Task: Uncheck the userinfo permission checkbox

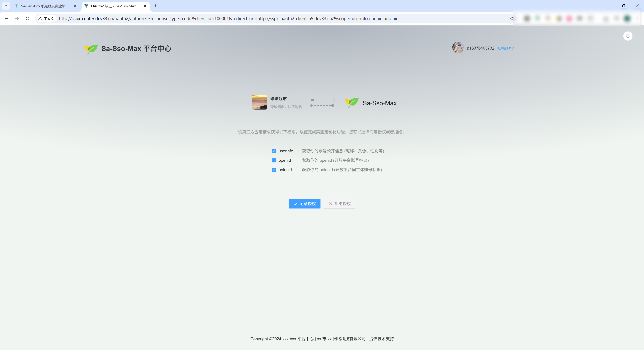Action: point(274,151)
